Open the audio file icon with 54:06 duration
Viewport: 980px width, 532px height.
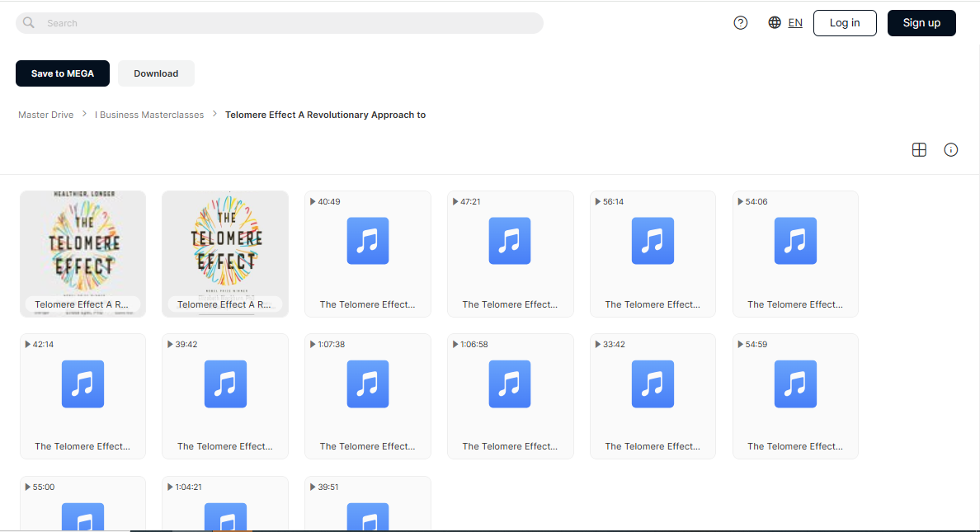click(795, 241)
